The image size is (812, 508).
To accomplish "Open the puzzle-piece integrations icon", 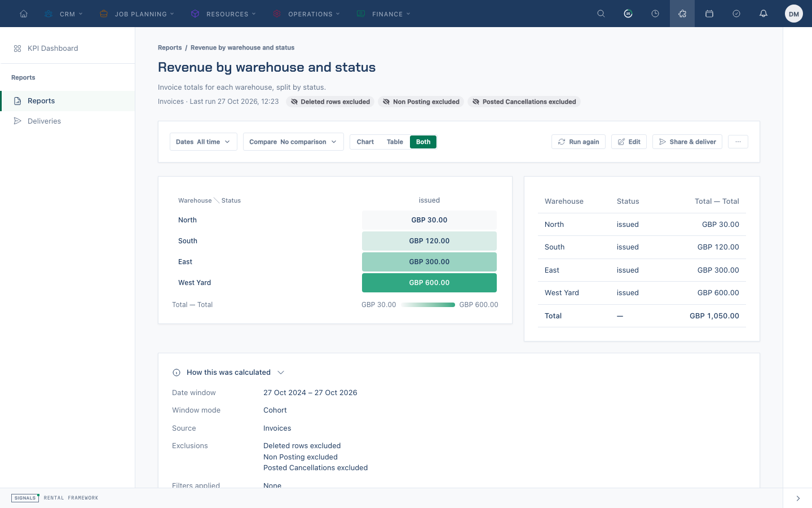I will [x=682, y=14].
